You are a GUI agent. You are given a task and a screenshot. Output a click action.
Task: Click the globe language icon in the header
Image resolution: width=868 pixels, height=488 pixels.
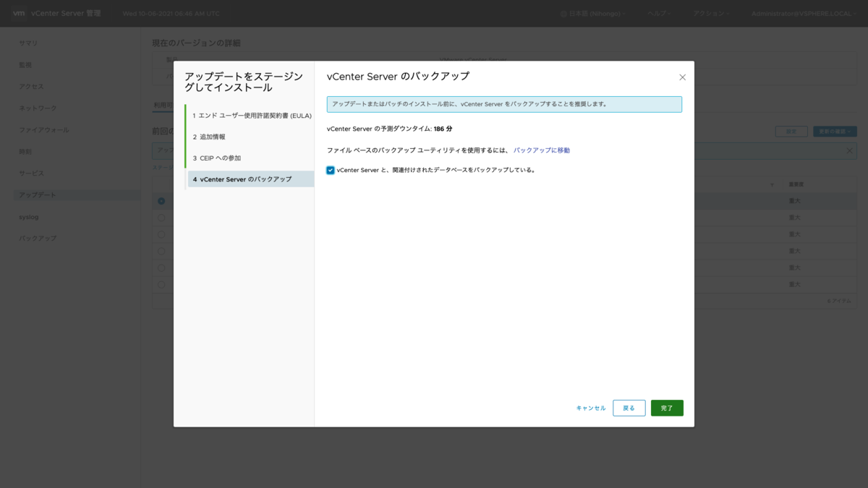[x=563, y=14]
